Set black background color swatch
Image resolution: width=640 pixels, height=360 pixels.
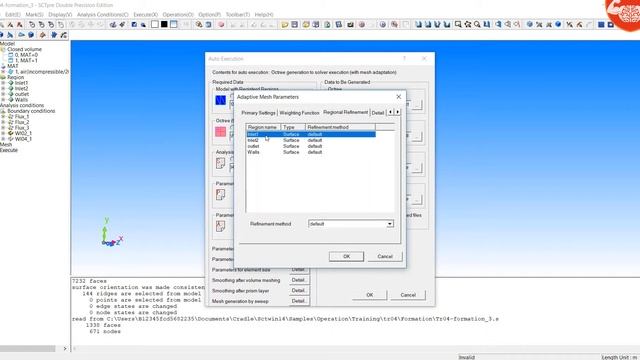pos(164,24)
